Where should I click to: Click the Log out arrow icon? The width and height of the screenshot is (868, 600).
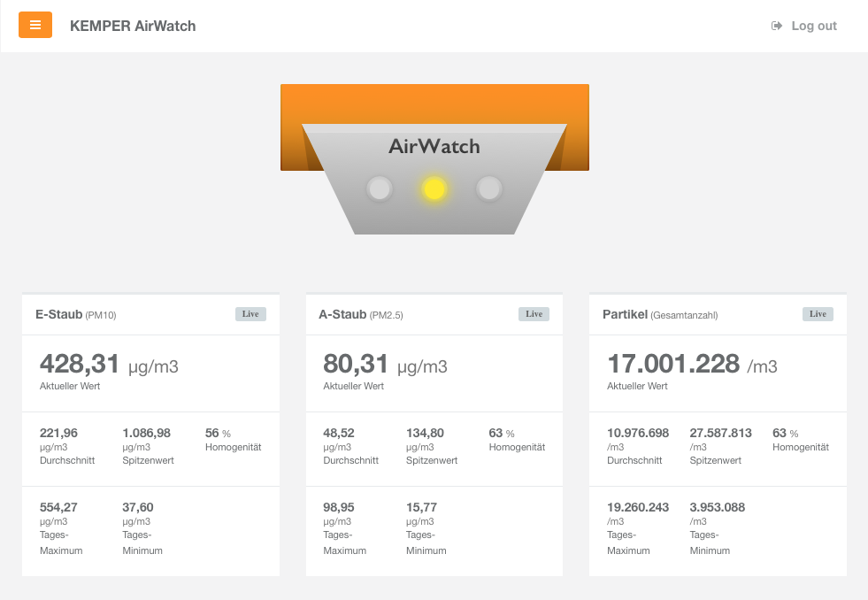777,26
